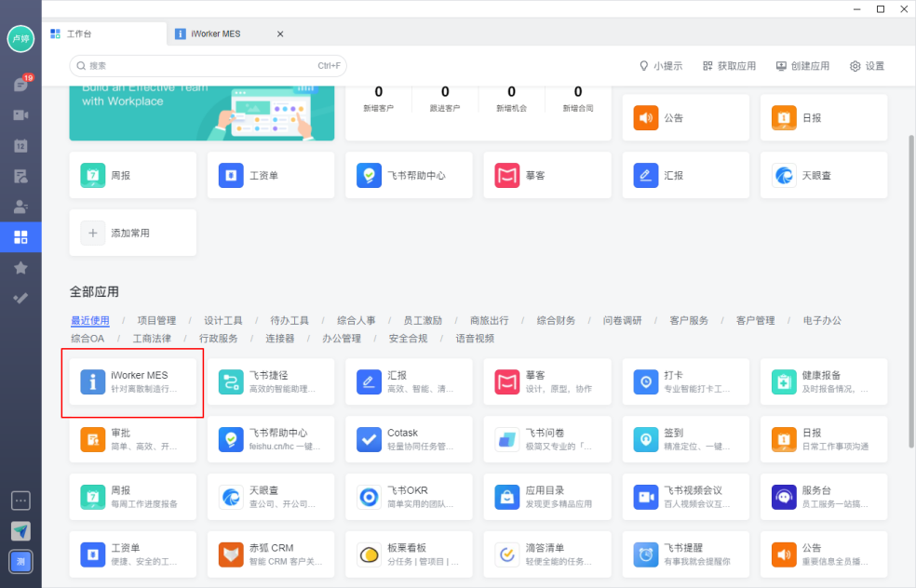The image size is (916, 588).
Task: Select the 待办工具 category
Action: [x=290, y=321]
